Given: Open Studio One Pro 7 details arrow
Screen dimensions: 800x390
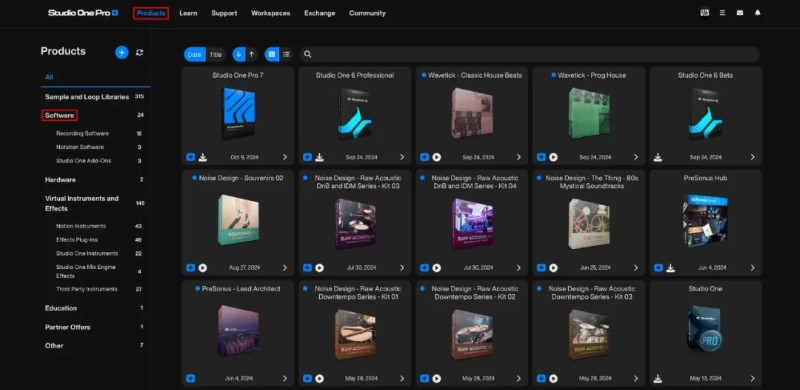Looking at the screenshot, I should click(285, 157).
